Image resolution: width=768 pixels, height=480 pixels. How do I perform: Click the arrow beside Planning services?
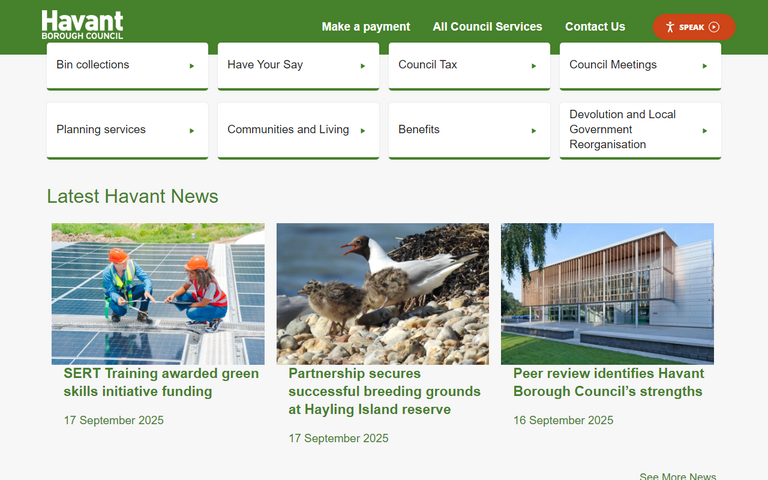point(192,130)
